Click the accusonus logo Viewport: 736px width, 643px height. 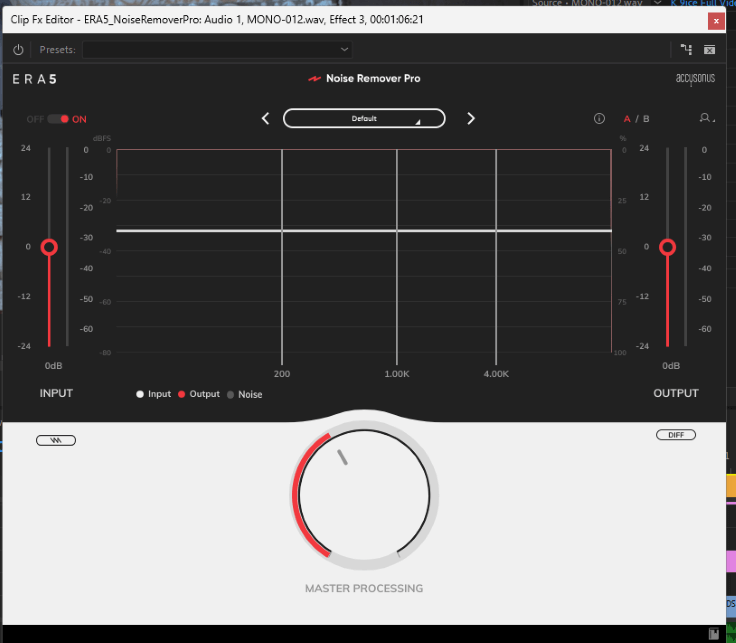(695, 79)
